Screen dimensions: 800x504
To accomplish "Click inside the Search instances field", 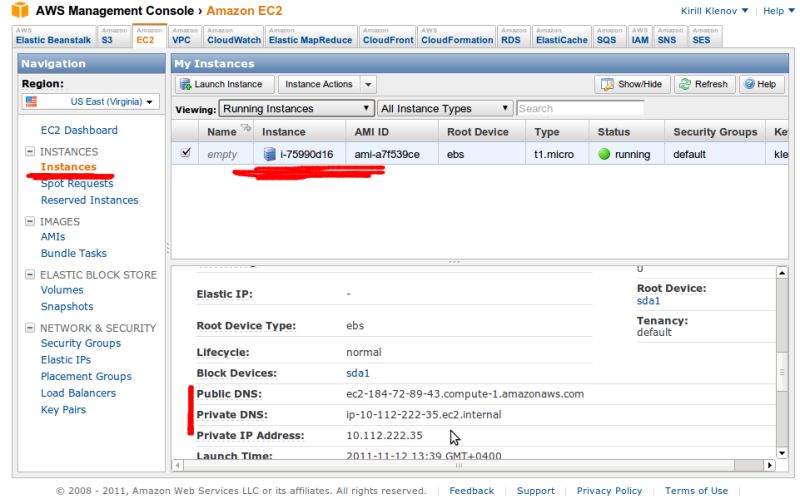I will click(580, 109).
